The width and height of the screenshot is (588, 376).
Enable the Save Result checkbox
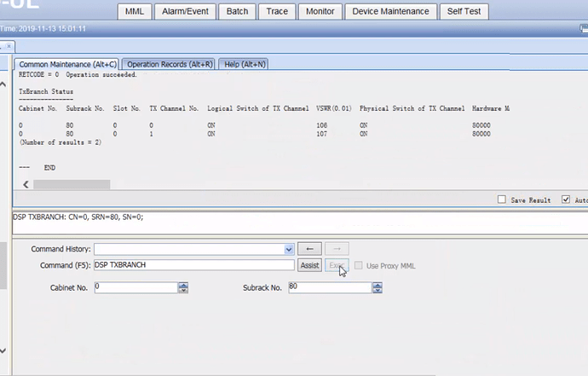pos(502,200)
